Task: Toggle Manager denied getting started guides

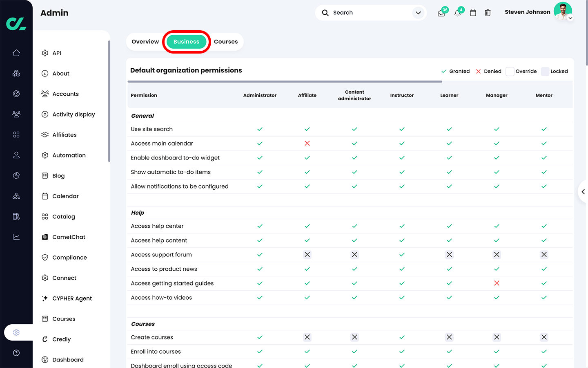Action: pyautogui.click(x=497, y=283)
